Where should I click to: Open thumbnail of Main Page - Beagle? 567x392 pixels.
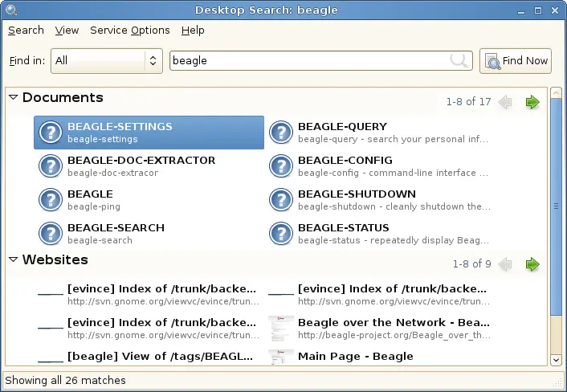[x=280, y=357]
